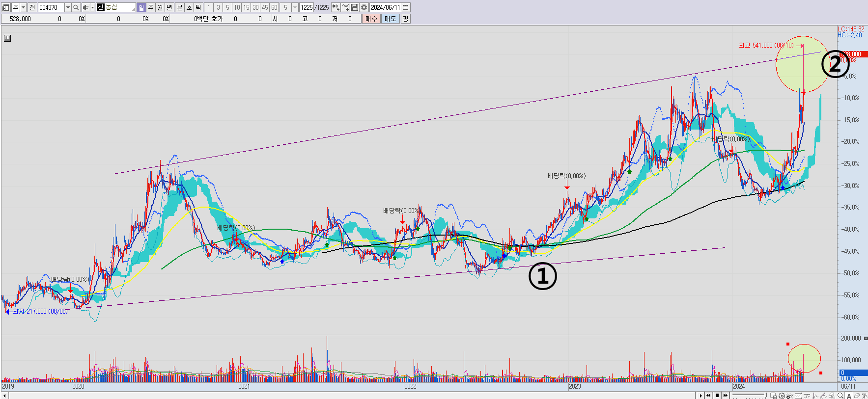Image resolution: width=868 pixels, height=399 pixels.
Task: Click the bottom toolbar line-chart indicator icon
Action: coord(790,395)
